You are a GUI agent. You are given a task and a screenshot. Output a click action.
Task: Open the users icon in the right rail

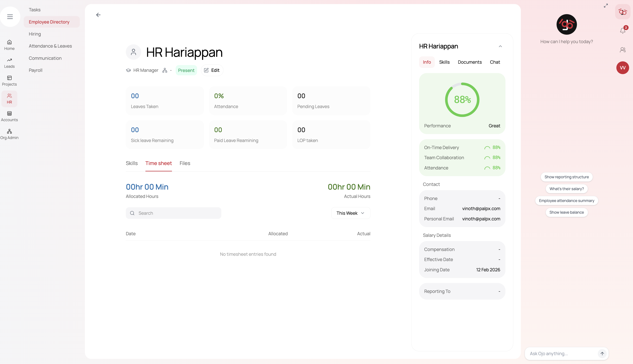pos(623,50)
